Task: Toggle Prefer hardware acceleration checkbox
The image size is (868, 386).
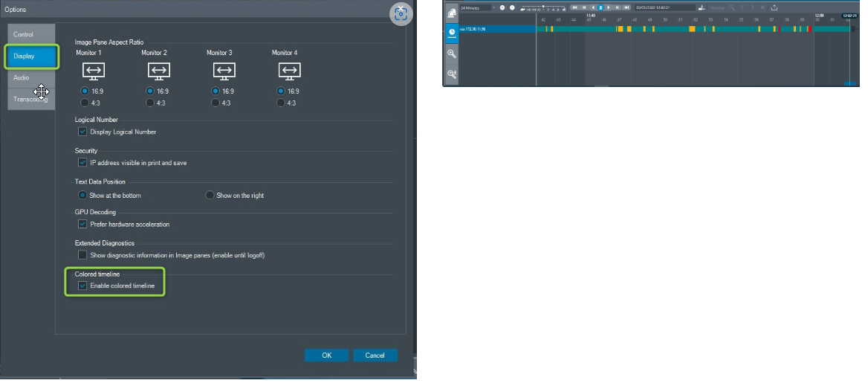Action: pyautogui.click(x=82, y=225)
